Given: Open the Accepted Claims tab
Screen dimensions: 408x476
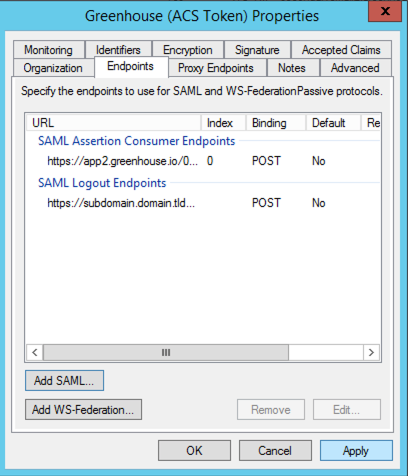Looking at the screenshot, I should click(341, 50).
